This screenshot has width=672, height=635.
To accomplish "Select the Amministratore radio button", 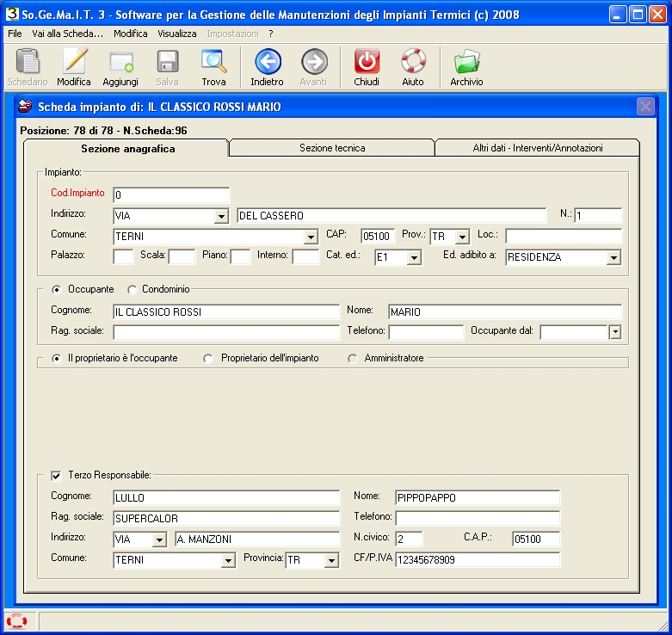I will [352, 358].
